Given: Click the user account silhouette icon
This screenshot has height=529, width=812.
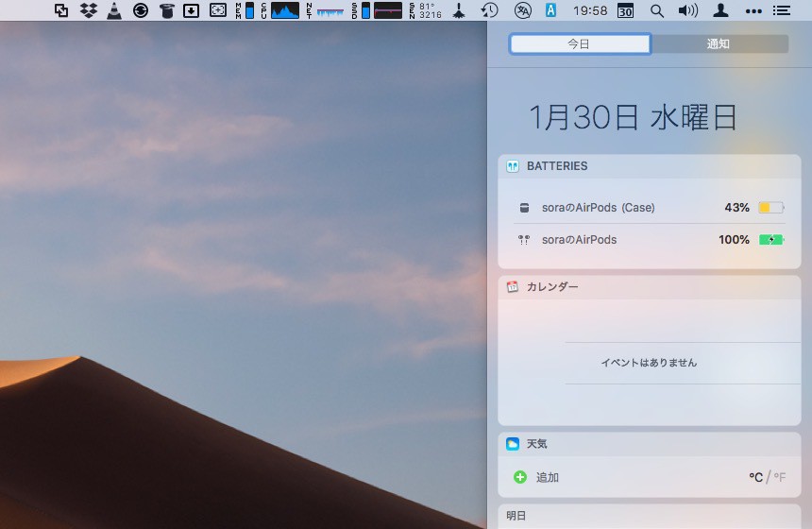Looking at the screenshot, I should [720, 10].
